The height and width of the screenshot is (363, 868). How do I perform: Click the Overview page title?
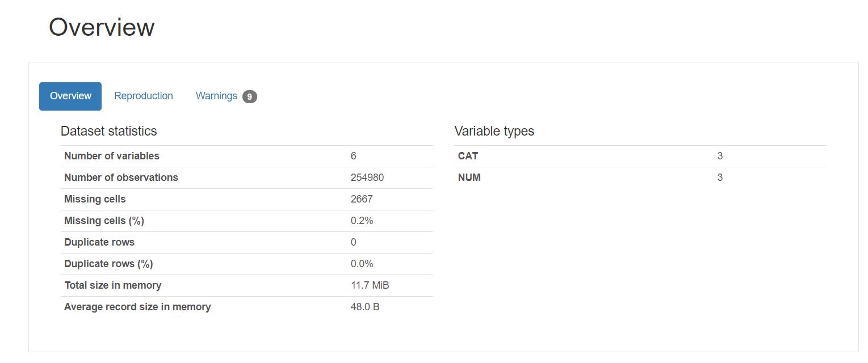pos(102,26)
